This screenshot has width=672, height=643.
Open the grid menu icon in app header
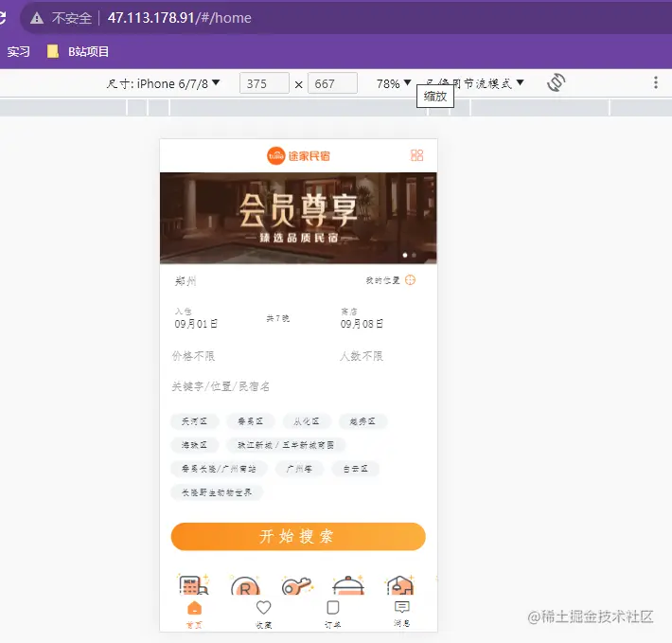point(416,155)
